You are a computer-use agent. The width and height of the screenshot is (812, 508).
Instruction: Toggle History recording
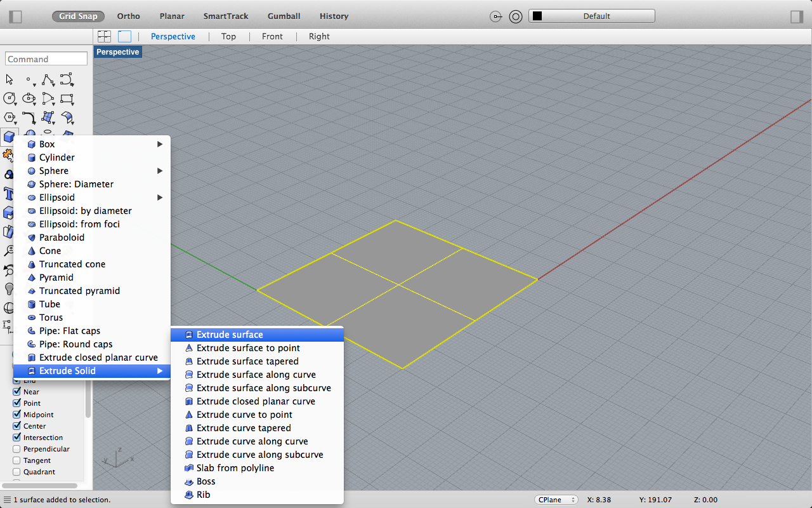334,17
